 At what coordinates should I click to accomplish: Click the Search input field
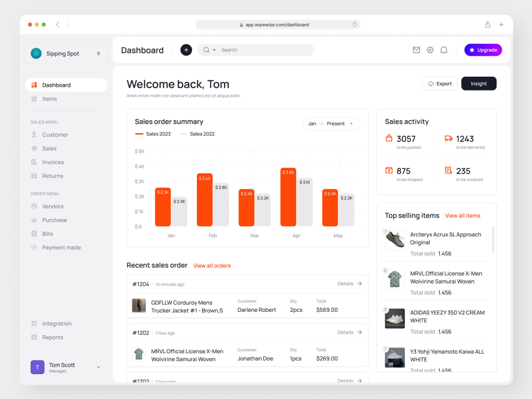(x=255, y=50)
